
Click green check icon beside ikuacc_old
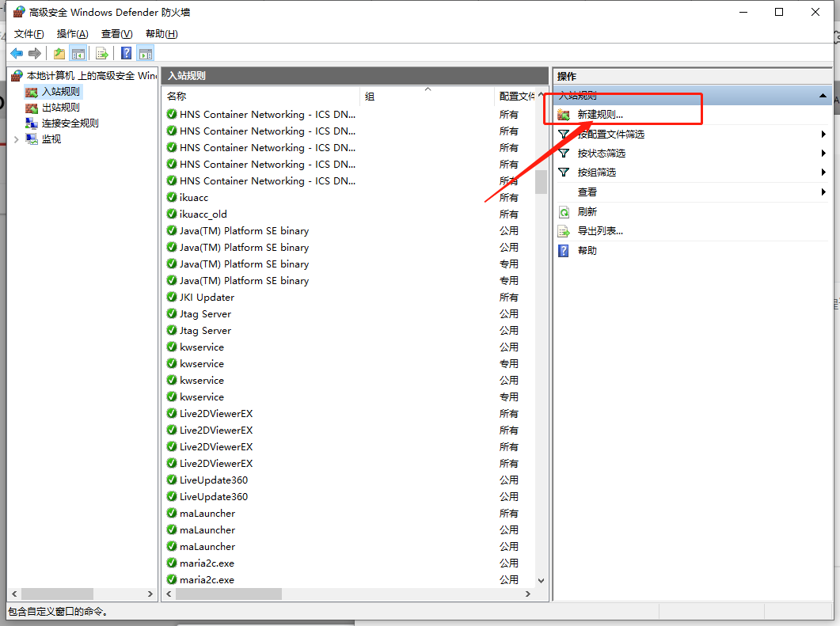pyautogui.click(x=172, y=214)
